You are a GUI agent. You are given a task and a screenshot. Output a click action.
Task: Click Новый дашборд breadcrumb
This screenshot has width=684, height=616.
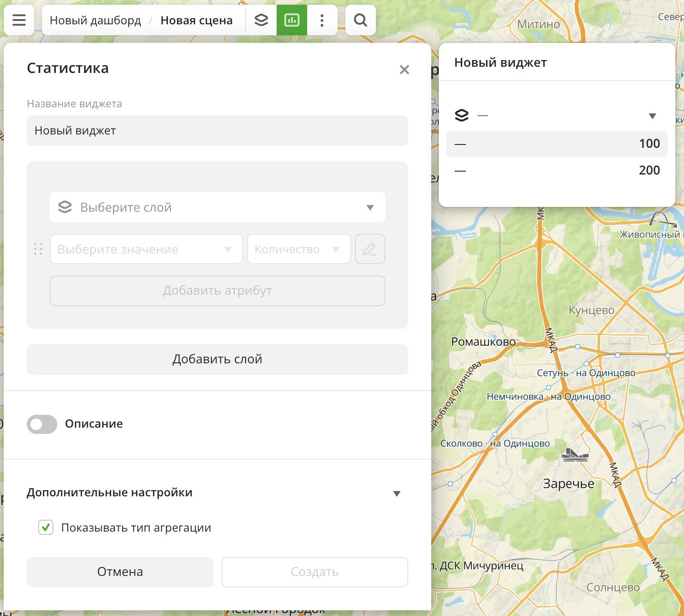[x=95, y=21]
